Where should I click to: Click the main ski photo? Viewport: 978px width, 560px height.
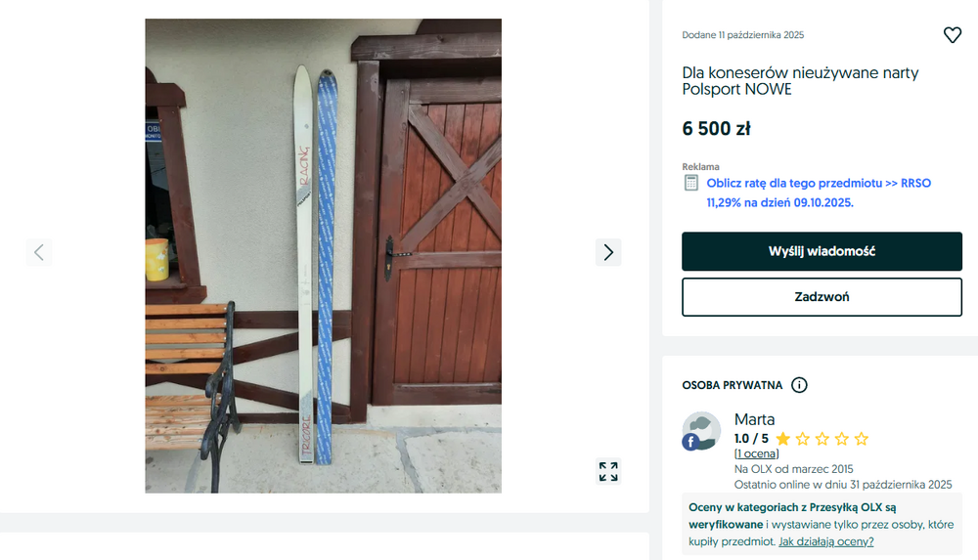[x=323, y=256]
